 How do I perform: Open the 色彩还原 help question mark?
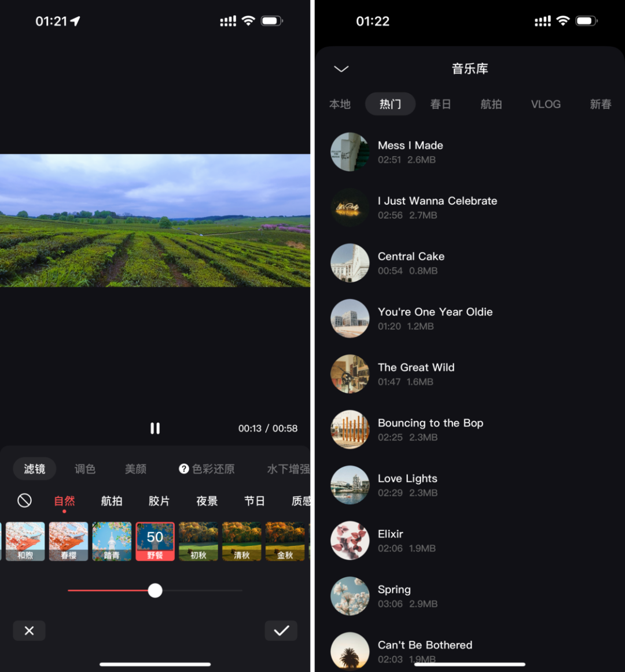point(183,469)
